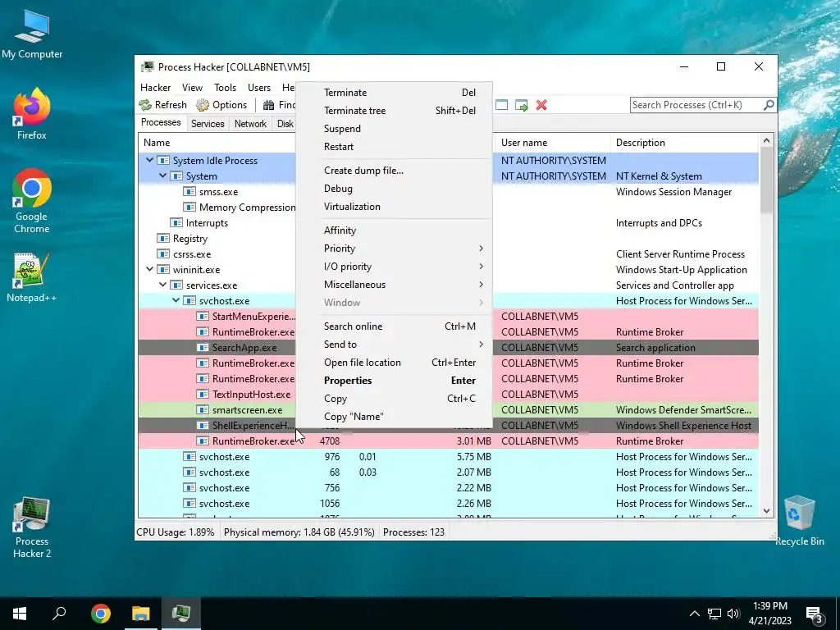Open File Explorer from taskbar
840x630 pixels.
[x=141, y=614]
